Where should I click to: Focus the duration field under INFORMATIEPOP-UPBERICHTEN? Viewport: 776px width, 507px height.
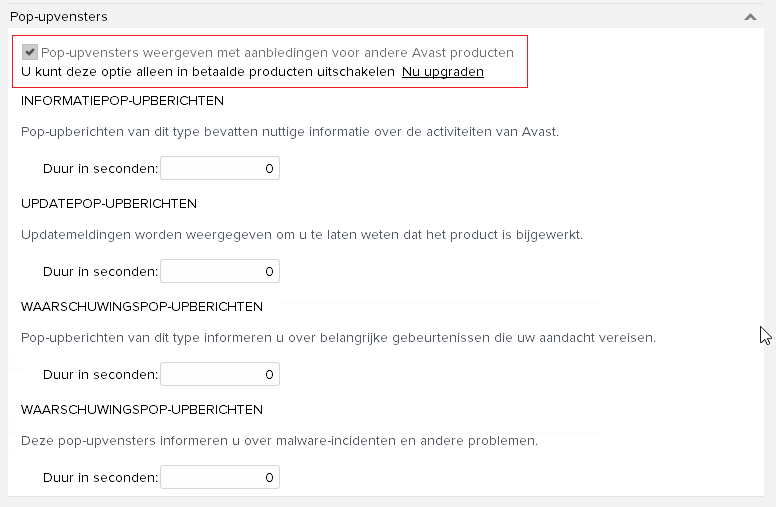point(219,169)
